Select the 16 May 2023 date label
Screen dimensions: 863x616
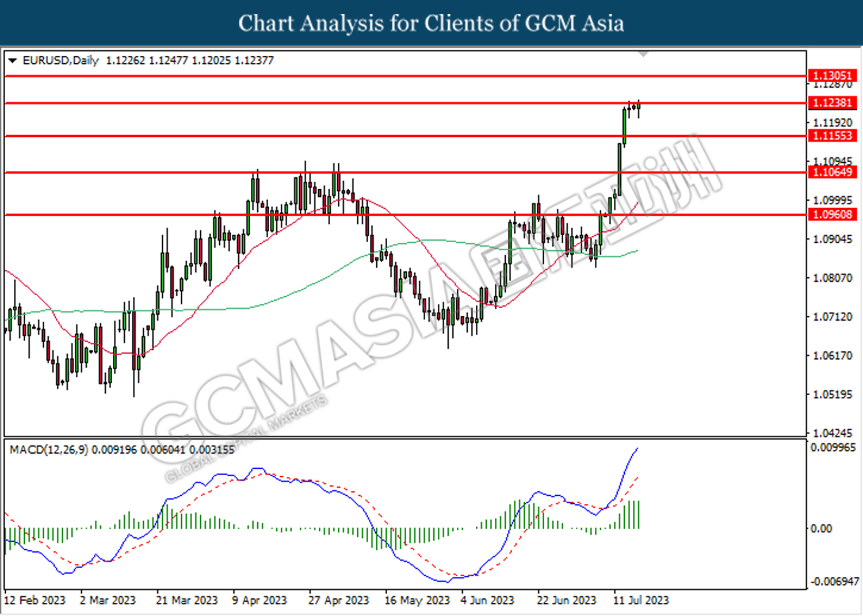point(417,600)
